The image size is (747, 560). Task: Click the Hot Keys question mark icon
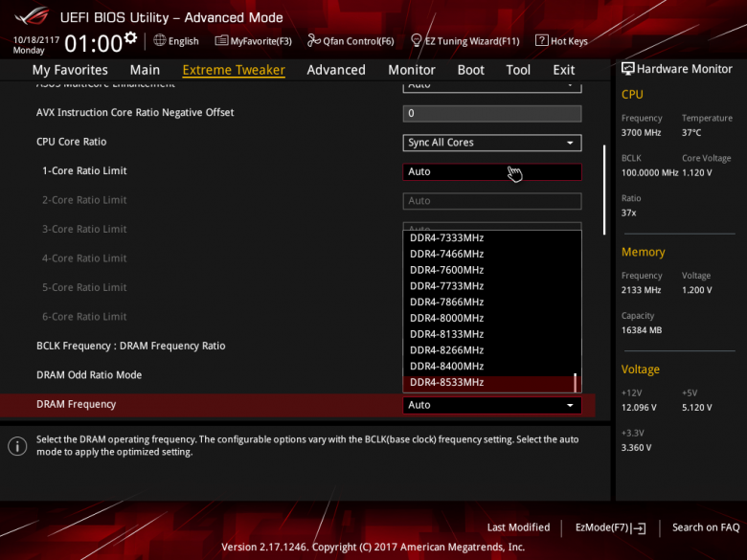(x=542, y=40)
